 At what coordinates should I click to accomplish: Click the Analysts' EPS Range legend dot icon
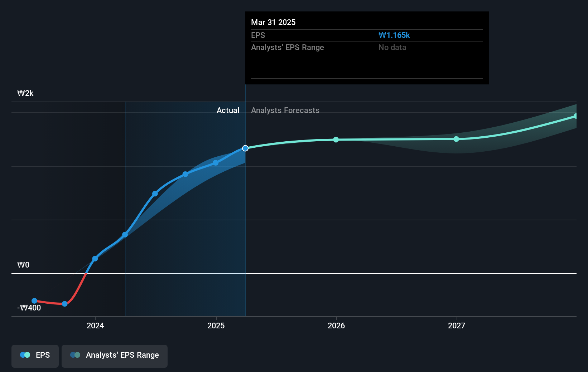(75, 355)
